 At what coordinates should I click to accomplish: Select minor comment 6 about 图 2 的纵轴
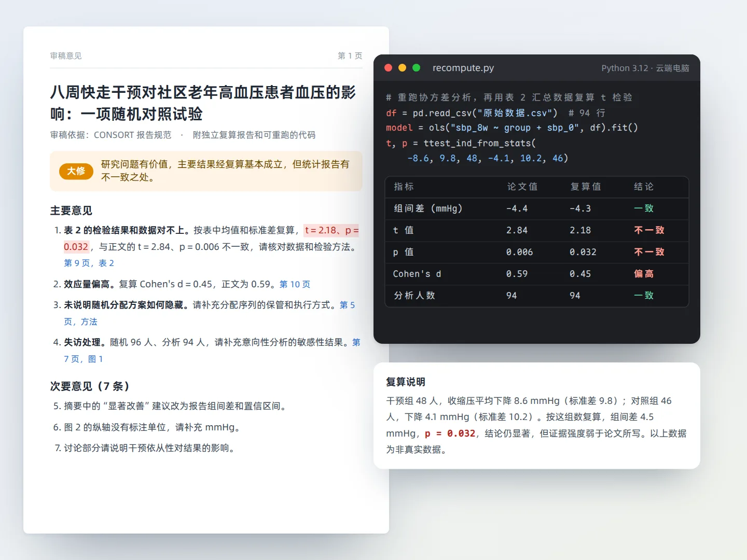tap(146, 427)
